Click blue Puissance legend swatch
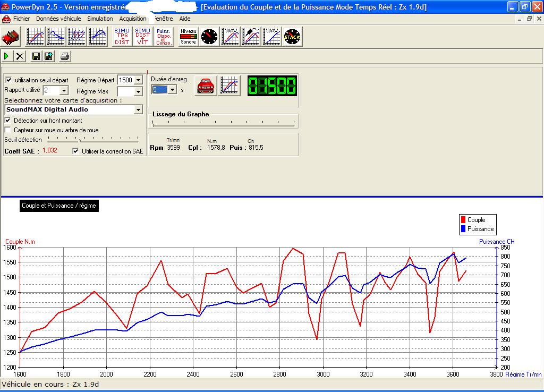Screen dimensions: 544x392 [463, 228]
